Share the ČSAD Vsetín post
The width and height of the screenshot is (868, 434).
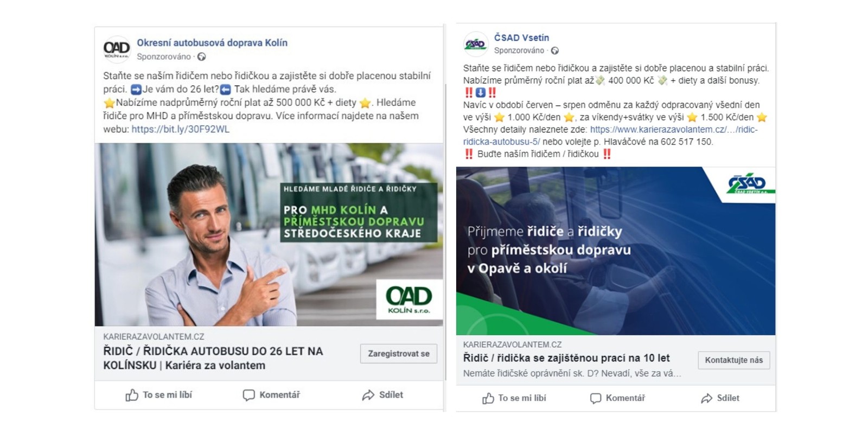point(720,398)
